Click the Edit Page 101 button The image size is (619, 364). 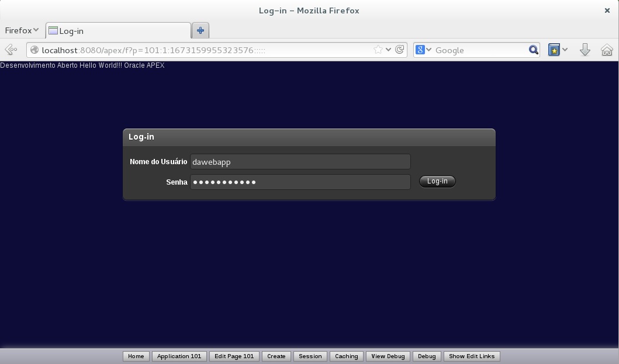coord(234,356)
